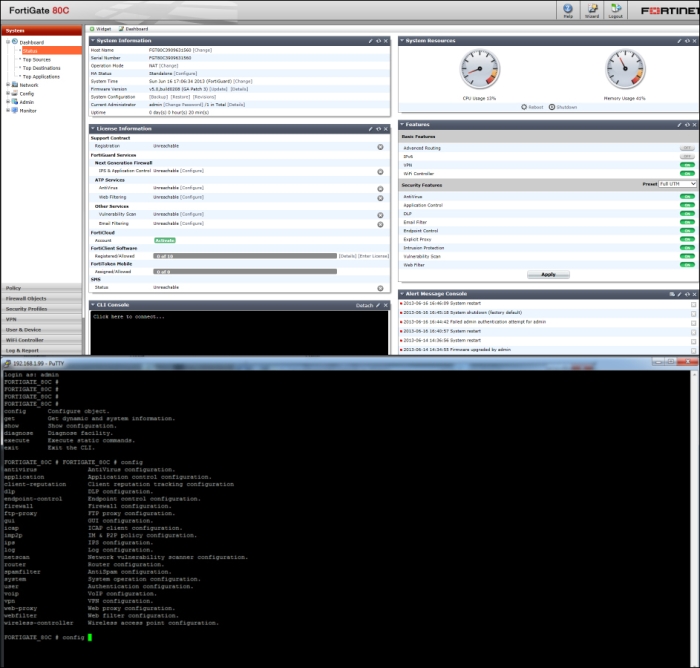The width and height of the screenshot is (700, 668).
Task: Click Change next to Host Name
Action: pos(203,50)
